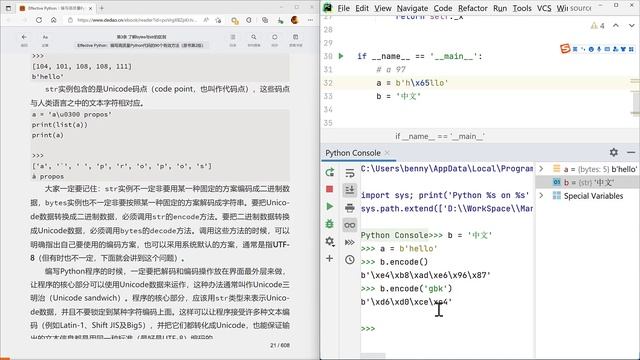Open the VCS menu
Image resolution: width=640 pixels, height=360 pixels.
pyautogui.click(x=544, y=8)
